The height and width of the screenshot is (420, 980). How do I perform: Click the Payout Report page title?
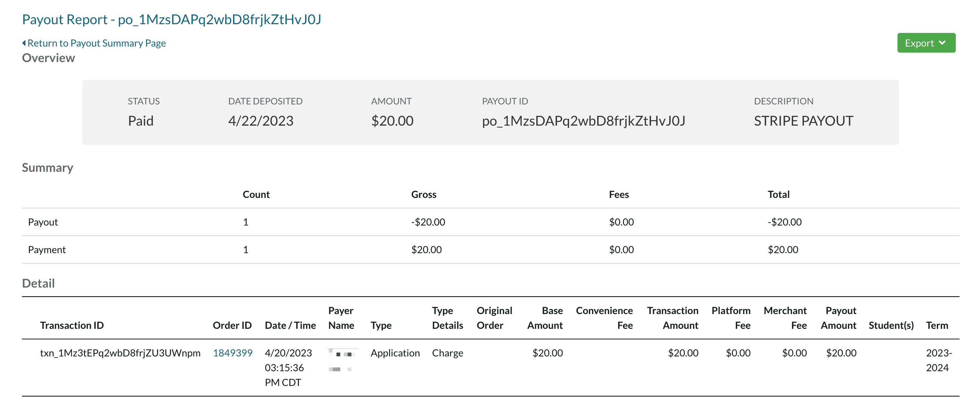point(171,19)
